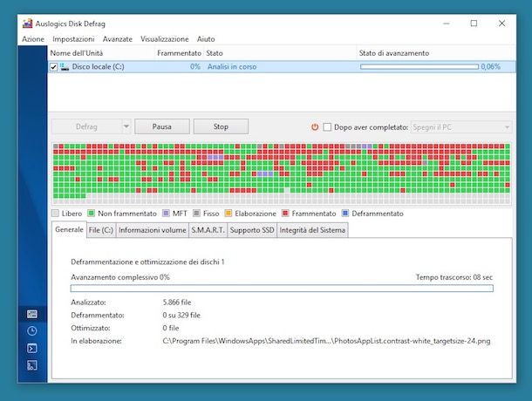Viewport: 532px width, 401px height.
Task: Click the MFT purple legend swatch
Action: click(166, 214)
